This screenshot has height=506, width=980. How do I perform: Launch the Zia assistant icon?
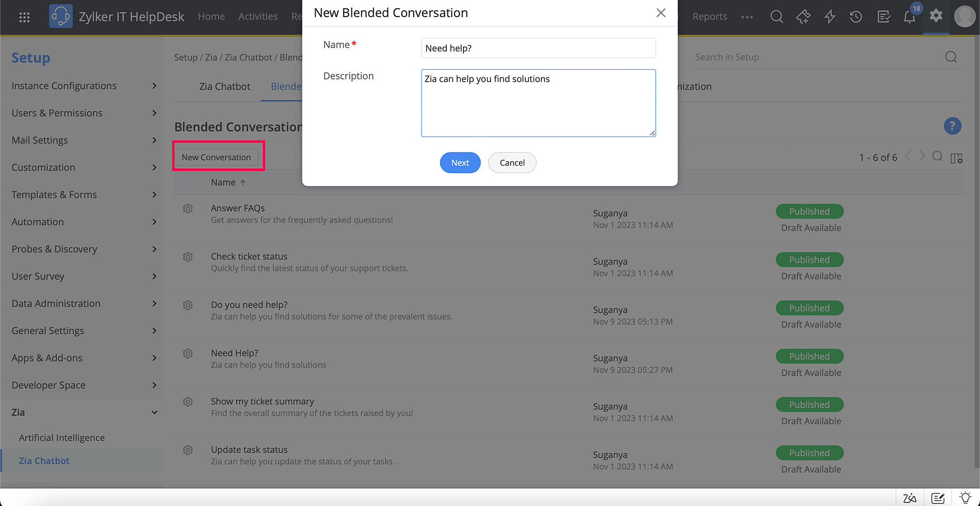coord(909,497)
